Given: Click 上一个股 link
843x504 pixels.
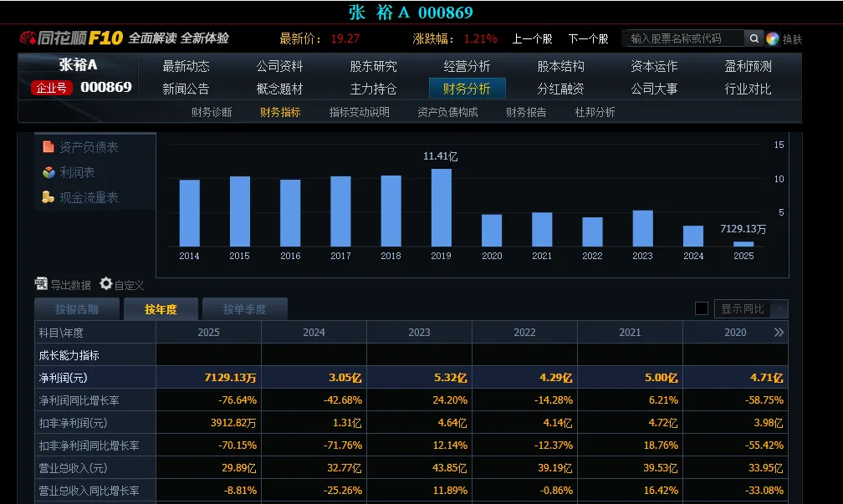Looking at the screenshot, I should point(532,38).
